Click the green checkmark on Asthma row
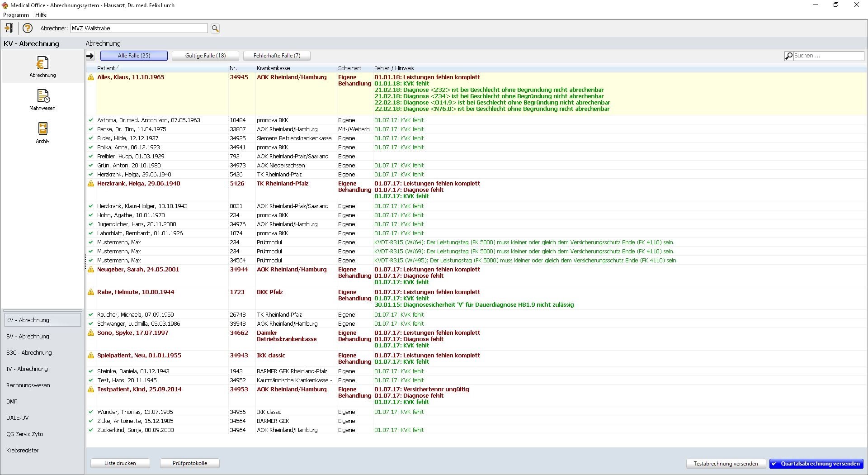The width and height of the screenshot is (868, 475). (90, 120)
